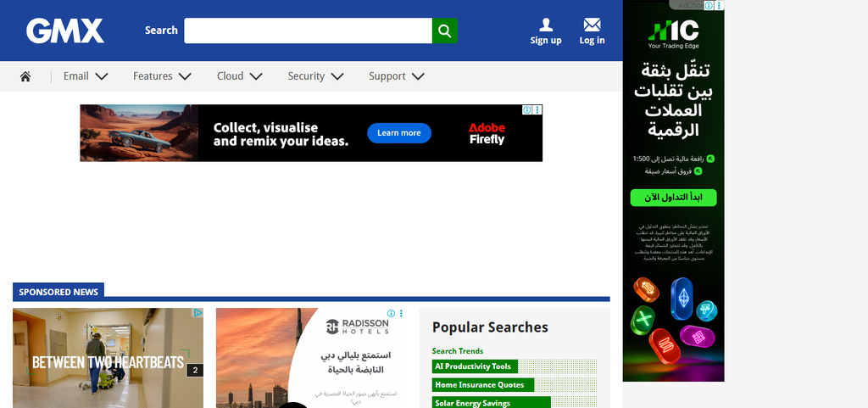Click the Sign up person icon
The image size is (868, 408).
click(x=546, y=25)
